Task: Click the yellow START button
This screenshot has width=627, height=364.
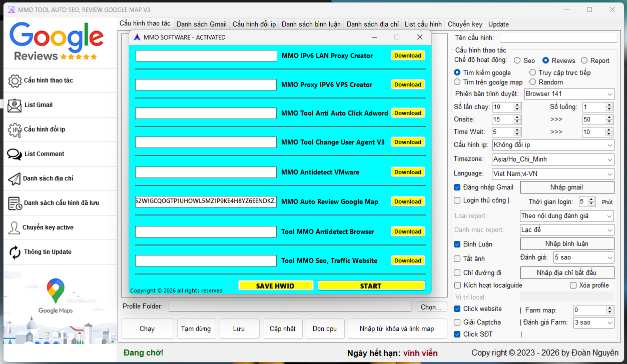Action: (371, 285)
